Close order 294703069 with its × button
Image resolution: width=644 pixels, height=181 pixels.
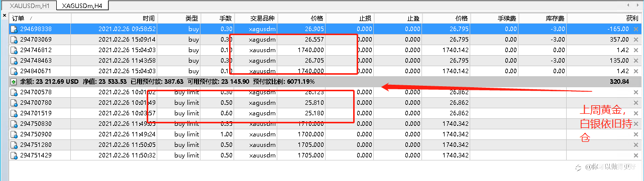pyautogui.click(x=635, y=40)
